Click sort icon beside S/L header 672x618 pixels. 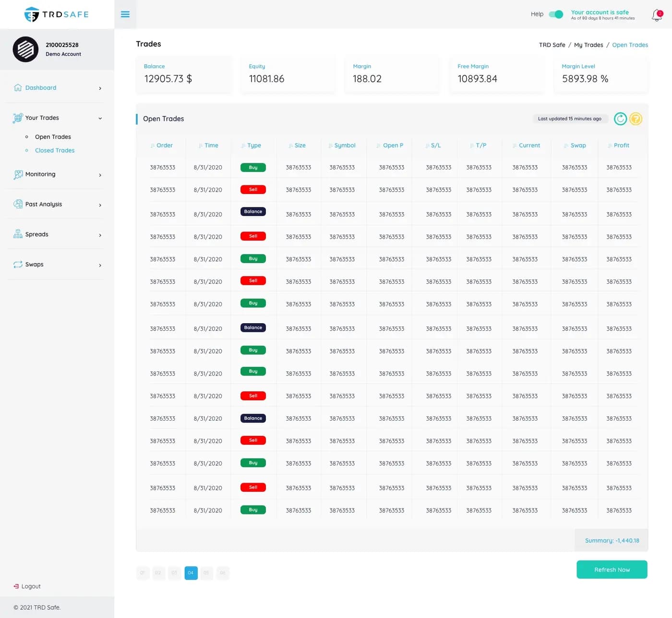[x=427, y=145]
